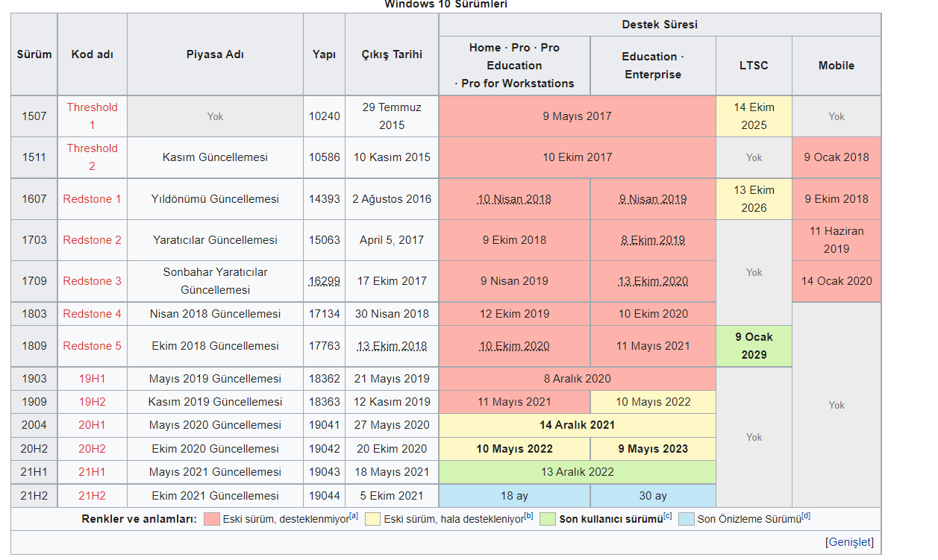Click 'Mayıs 2020 Güncellemesi' cell

click(215, 425)
